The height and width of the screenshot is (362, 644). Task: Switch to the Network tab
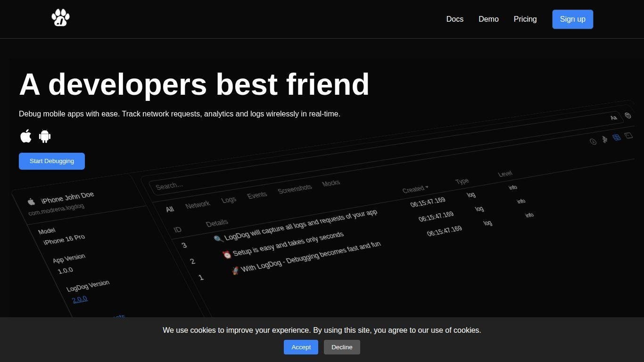tap(198, 205)
